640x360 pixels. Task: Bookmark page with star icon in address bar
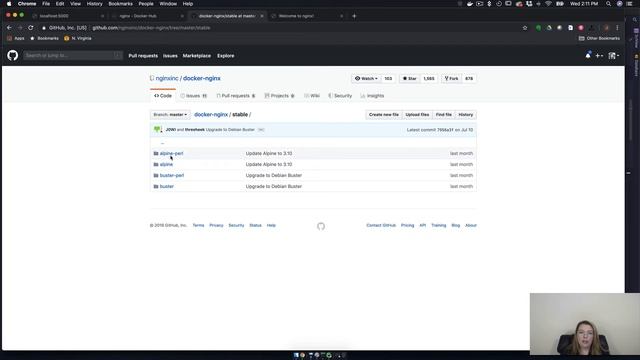pos(525,28)
